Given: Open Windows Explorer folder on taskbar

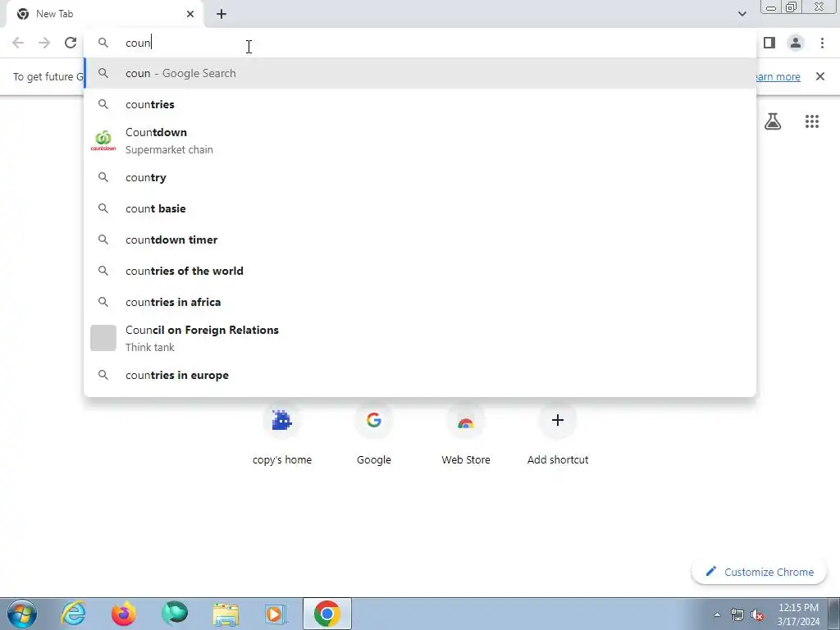Looking at the screenshot, I should (x=226, y=614).
